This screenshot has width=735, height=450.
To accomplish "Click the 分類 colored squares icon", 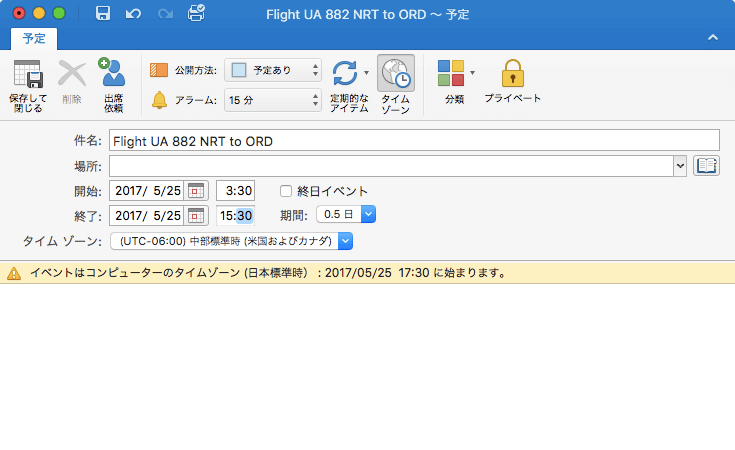I will (x=451, y=73).
